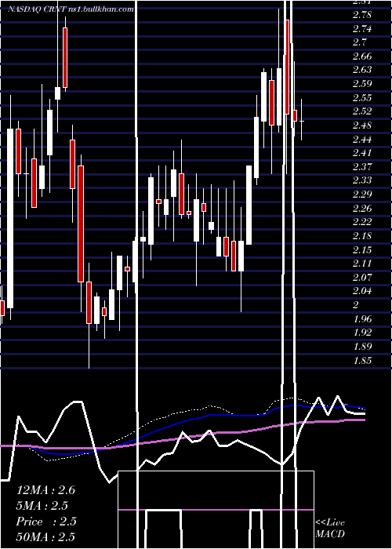Click the 1.92 price axis label

(362, 333)
